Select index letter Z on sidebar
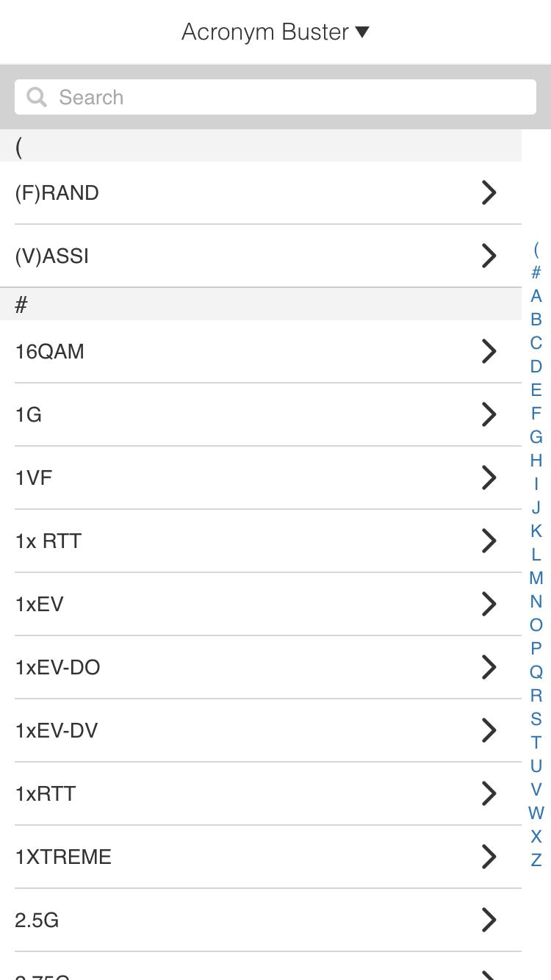 [x=536, y=860]
